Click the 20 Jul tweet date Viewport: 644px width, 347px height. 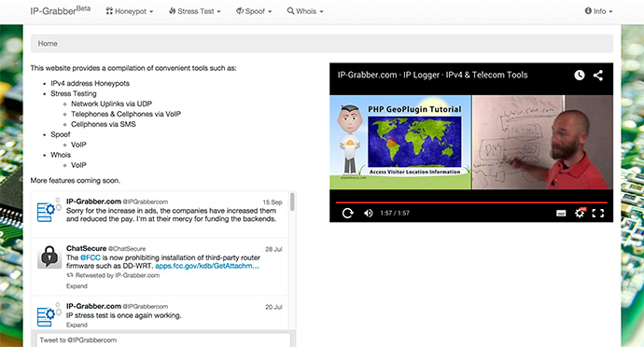[273, 307]
